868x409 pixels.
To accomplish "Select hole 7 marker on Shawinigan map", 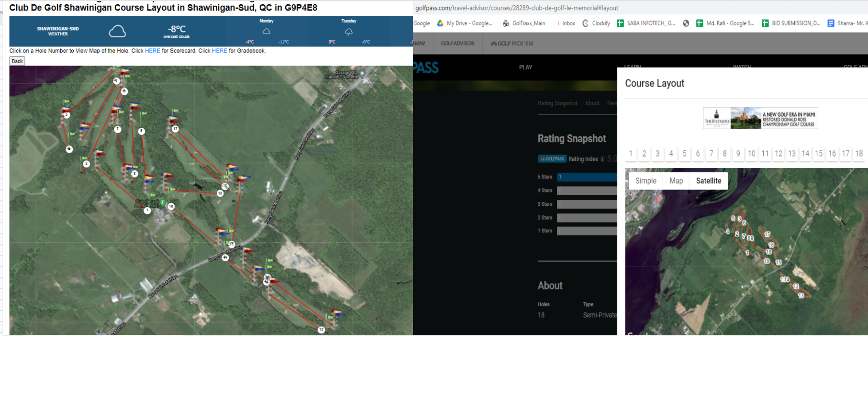I will coord(118,129).
